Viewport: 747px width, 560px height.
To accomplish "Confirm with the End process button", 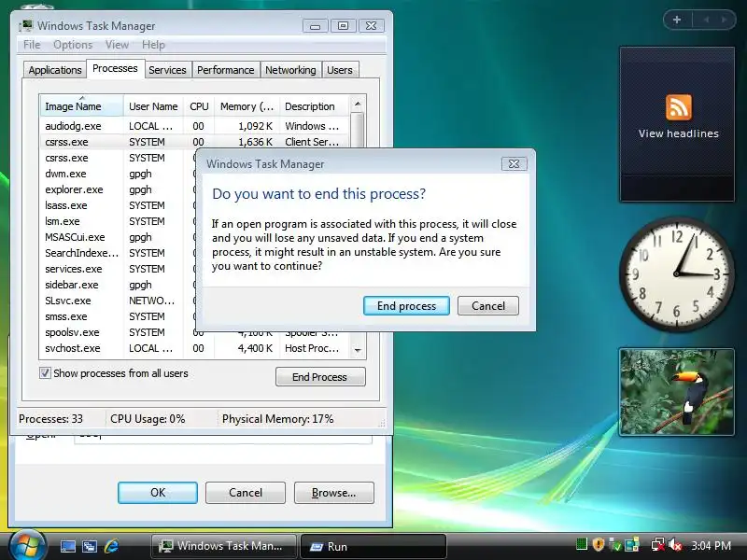I will coord(406,306).
